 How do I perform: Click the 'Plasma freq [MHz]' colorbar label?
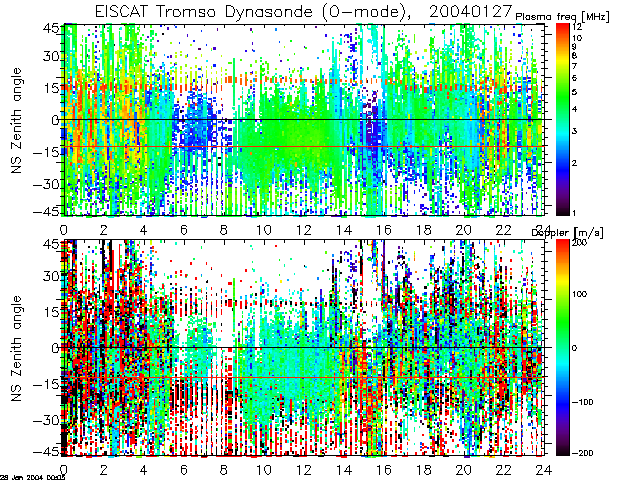tap(562, 17)
